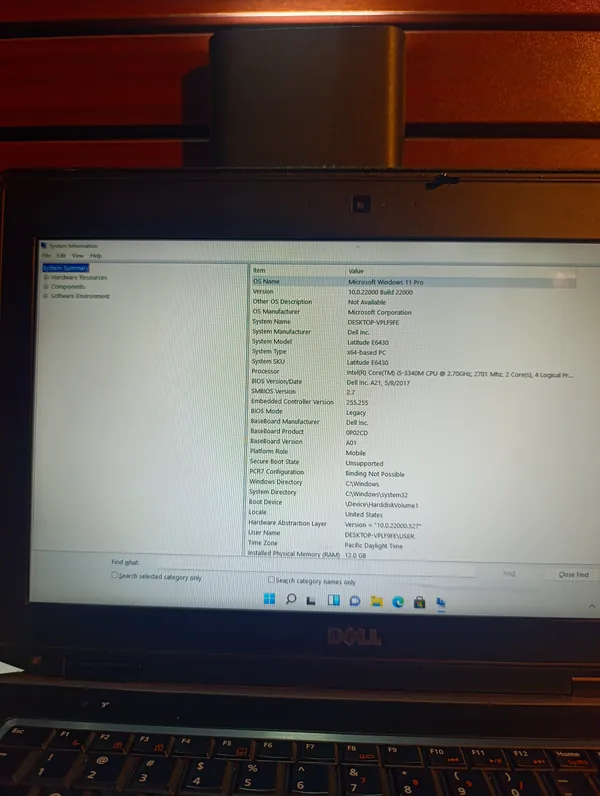Screen dimensions: 600x796
Task: Tick 'Search category names only' checkbox
Action: click(x=271, y=579)
